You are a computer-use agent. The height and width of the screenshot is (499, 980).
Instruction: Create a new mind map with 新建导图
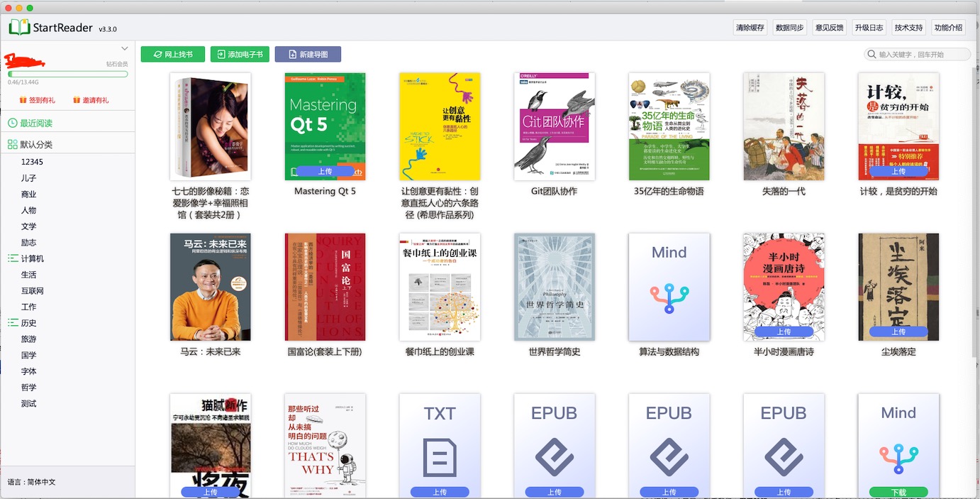pos(308,54)
